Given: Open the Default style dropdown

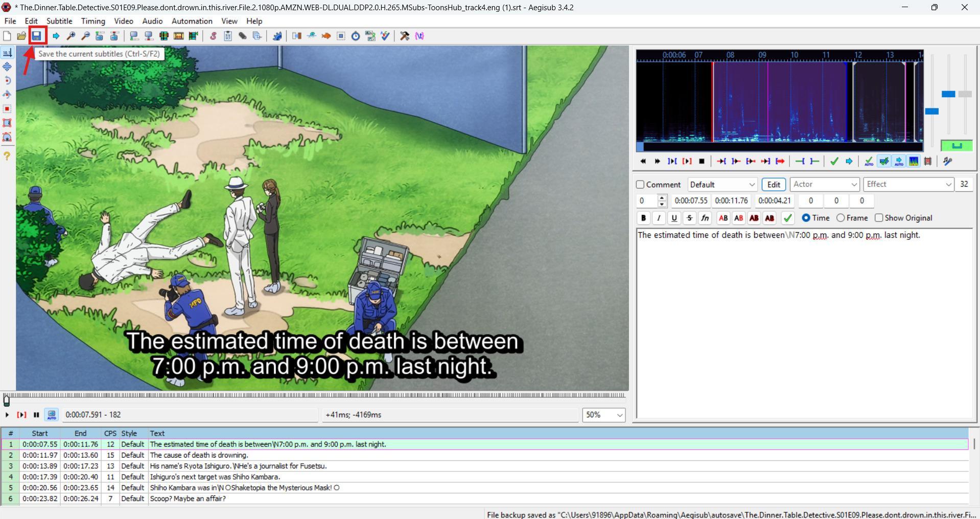Looking at the screenshot, I should (722, 185).
